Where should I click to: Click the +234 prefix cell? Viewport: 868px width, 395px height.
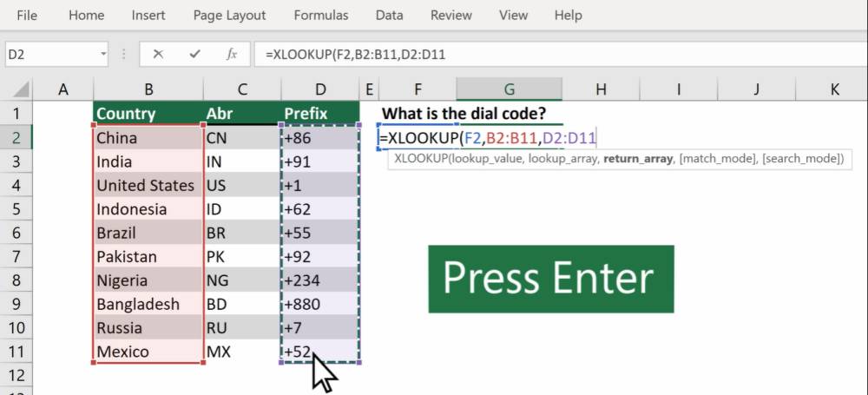[320, 280]
